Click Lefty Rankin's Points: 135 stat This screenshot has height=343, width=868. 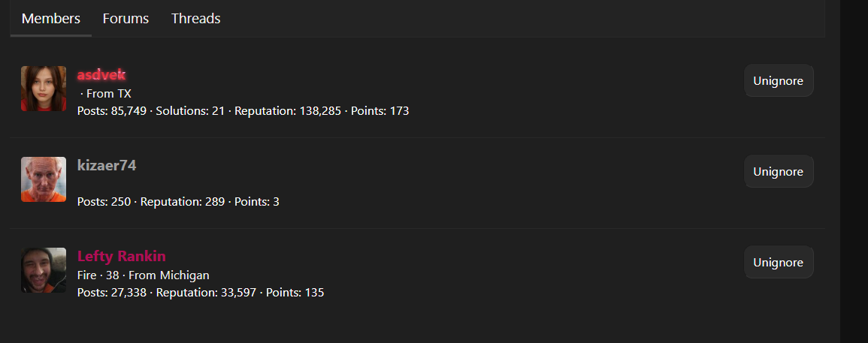[295, 293]
